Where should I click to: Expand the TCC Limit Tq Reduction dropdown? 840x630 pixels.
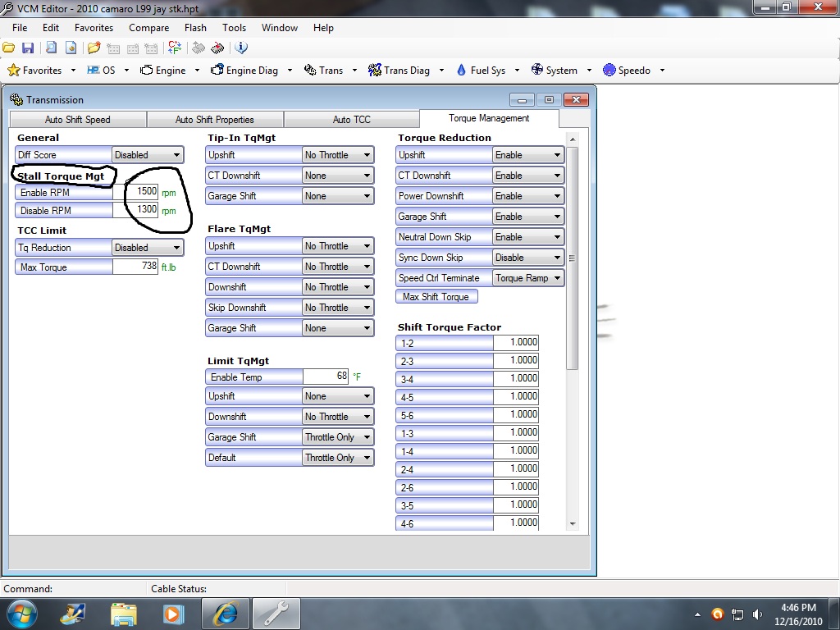(x=148, y=248)
